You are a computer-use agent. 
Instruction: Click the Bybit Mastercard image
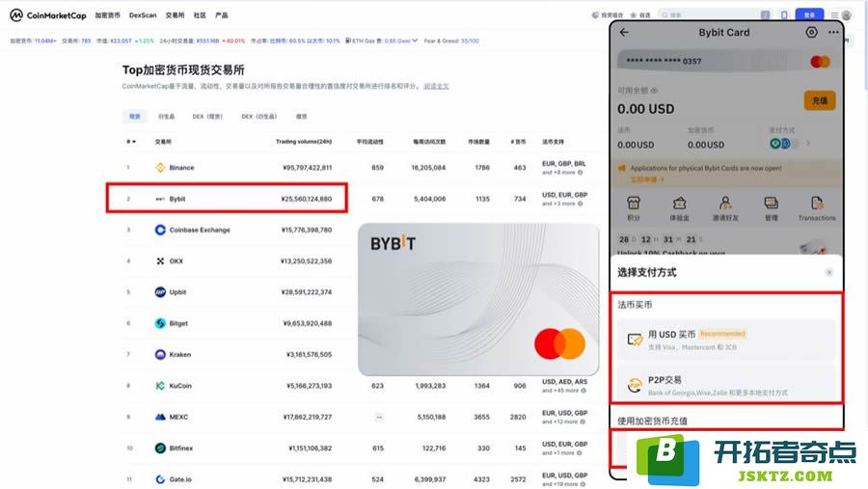tap(478, 300)
